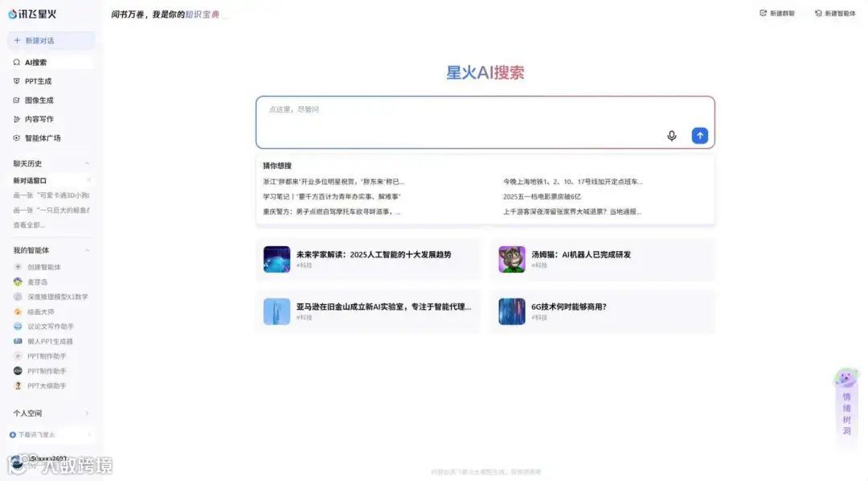This screenshot has width=868, height=481.
Task: Select suggestion 学习笔记 要千方百计为青年办实事
Action: 332,196
